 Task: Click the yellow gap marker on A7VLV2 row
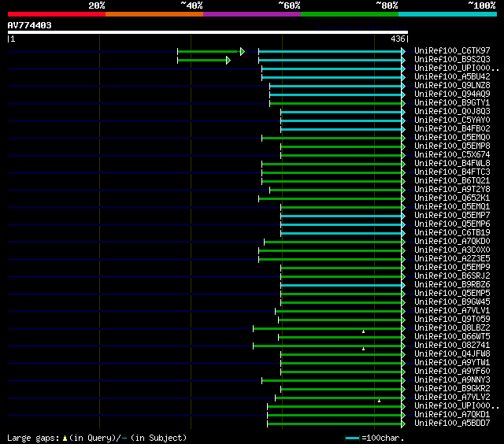click(x=380, y=401)
